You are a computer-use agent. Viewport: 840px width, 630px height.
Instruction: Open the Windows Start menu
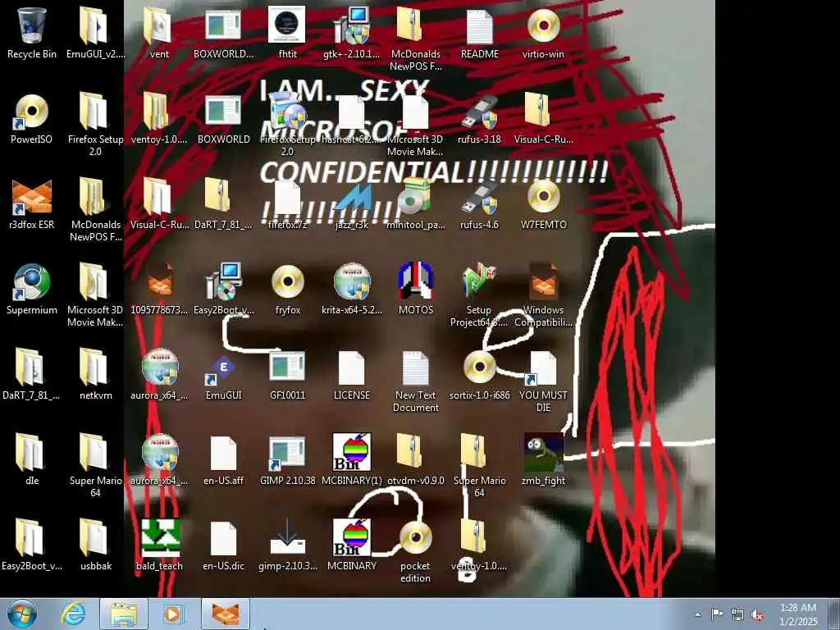[x=22, y=614]
